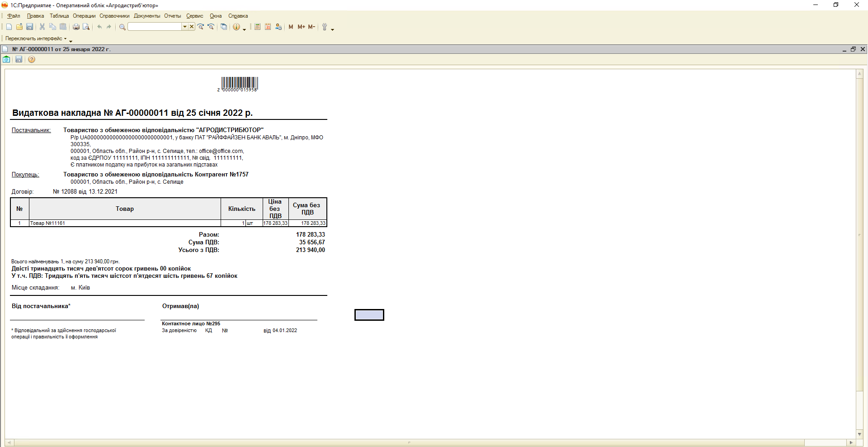Image resolution: width=868 pixels, height=447 pixels.
Task: Click the Print icon in the toolbar
Action: (76, 27)
